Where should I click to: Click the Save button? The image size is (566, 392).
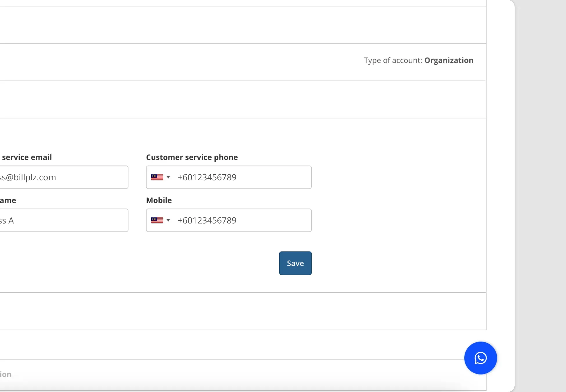point(295,263)
